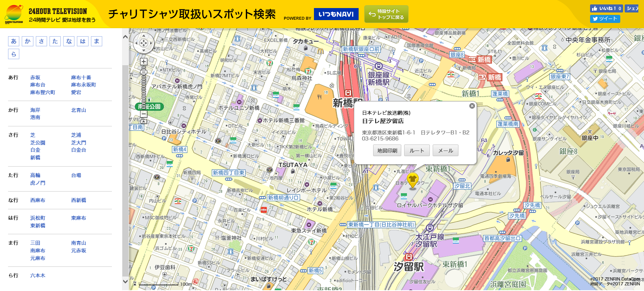Click the center button of the pan control
This screenshot has height=291, width=644.
(144, 43)
